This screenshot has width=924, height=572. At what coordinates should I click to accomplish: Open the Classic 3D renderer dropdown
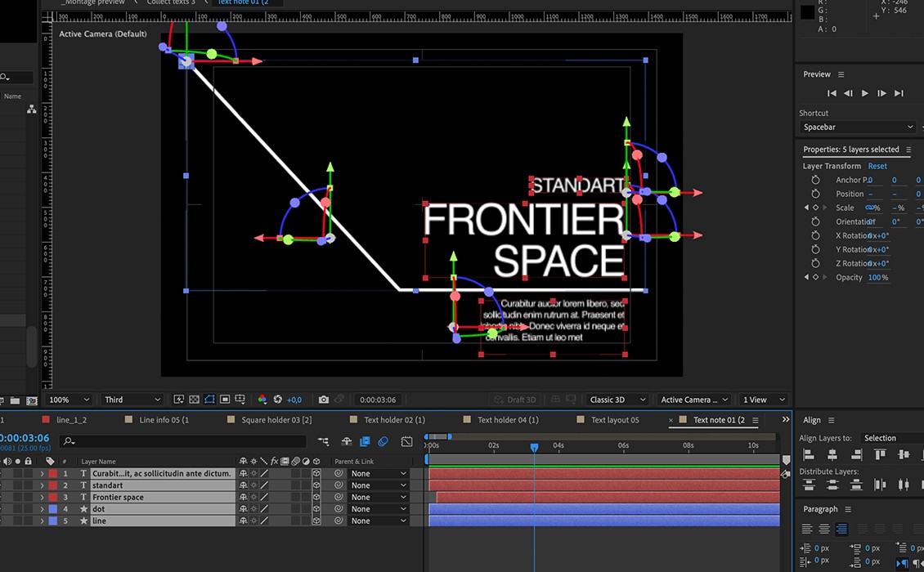617,400
